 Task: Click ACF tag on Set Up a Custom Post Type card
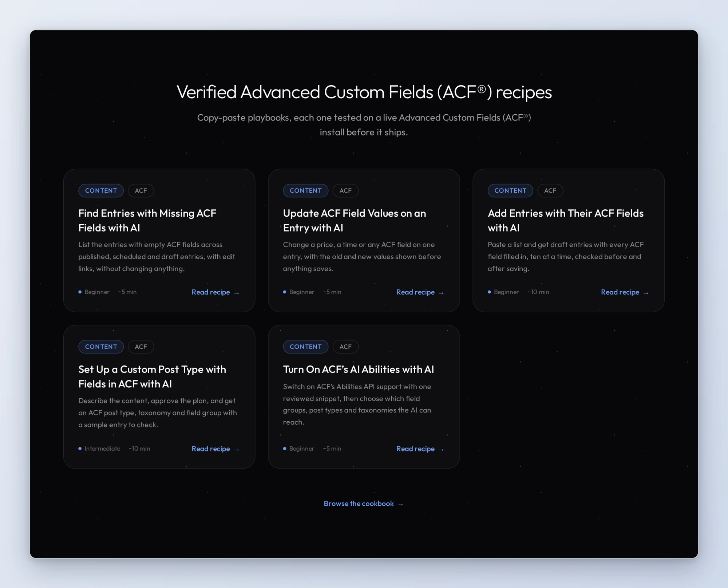[x=141, y=347]
